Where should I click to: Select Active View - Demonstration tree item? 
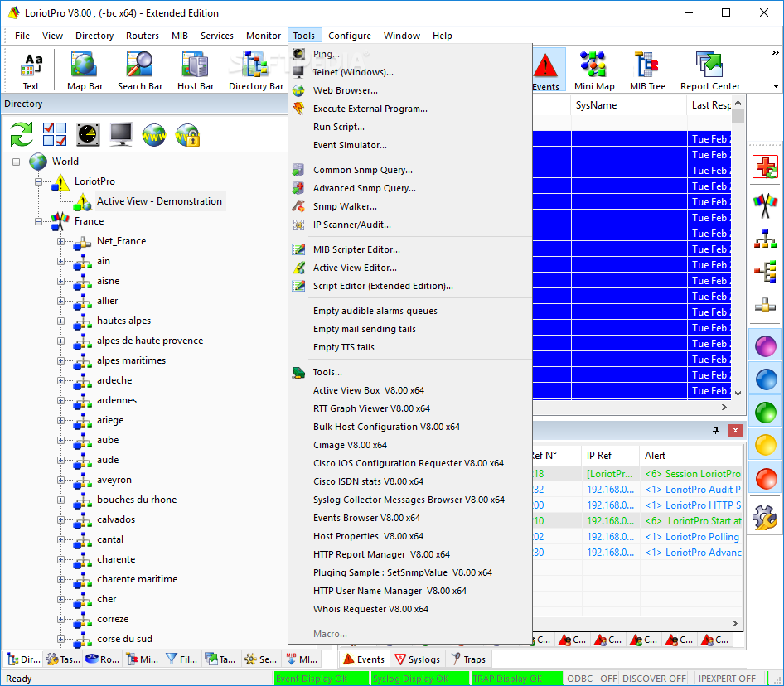tap(159, 201)
